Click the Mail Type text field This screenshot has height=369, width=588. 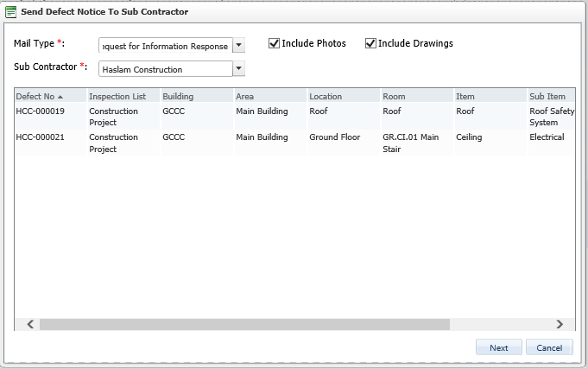coord(165,46)
